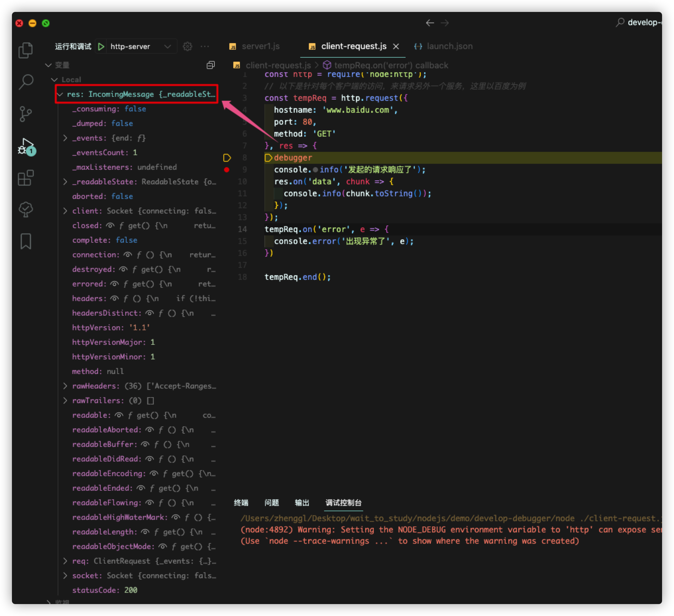This screenshot has height=616, width=674.
Task: Open the 问题 panel tab
Action: click(271, 503)
